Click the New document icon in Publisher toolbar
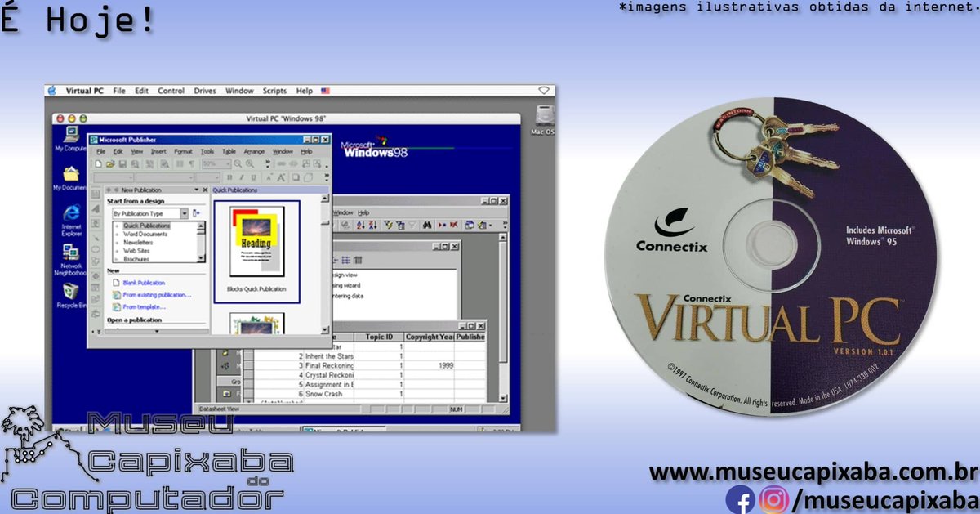This screenshot has height=514, width=980. click(x=98, y=164)
